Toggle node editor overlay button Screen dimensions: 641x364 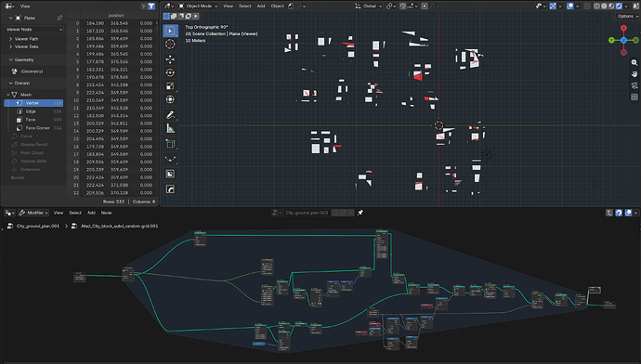point(629,213)
